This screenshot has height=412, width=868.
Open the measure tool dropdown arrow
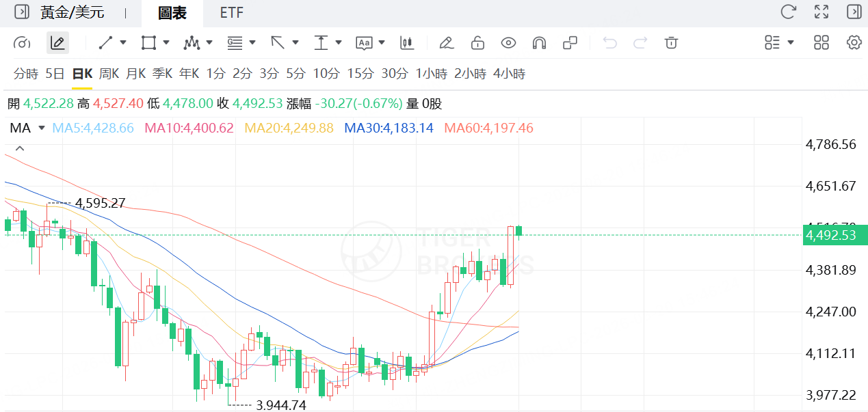339,42
